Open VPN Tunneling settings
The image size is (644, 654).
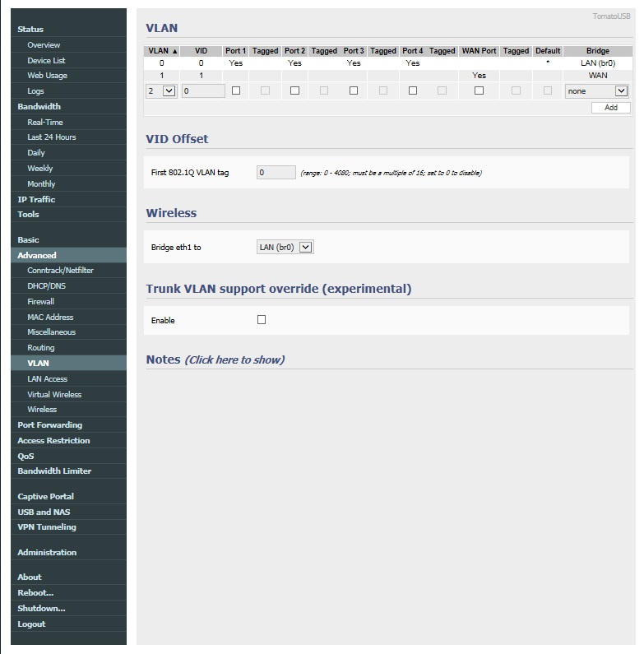point(47,527)
